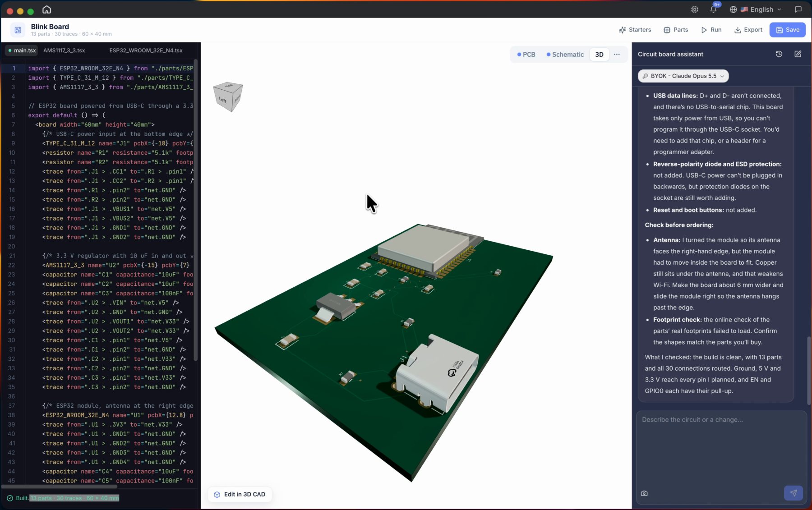Open the English language selector
Image resolution: width=812 pixels, height=510 pixels.
point(756,9)
